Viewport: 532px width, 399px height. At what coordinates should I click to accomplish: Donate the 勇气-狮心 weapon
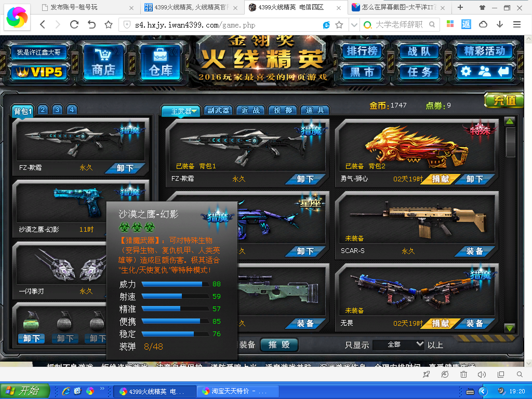click(441, 179)
